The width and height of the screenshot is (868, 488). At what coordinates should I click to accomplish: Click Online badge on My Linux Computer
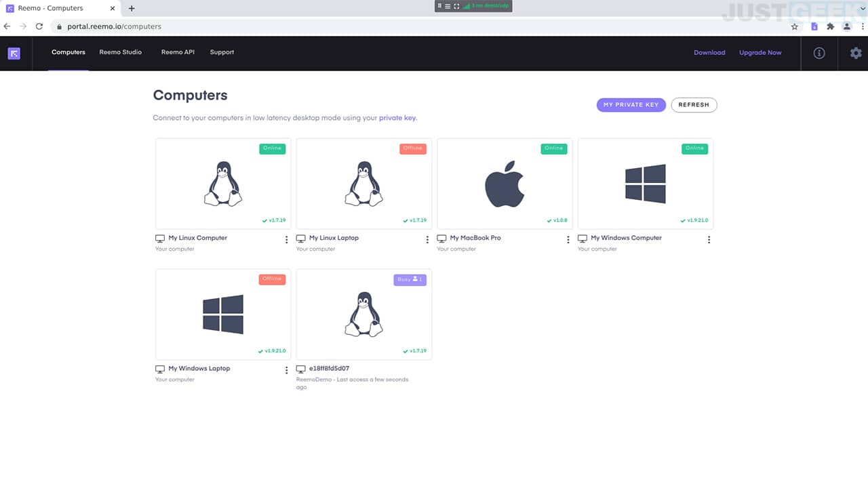[272, 148]
